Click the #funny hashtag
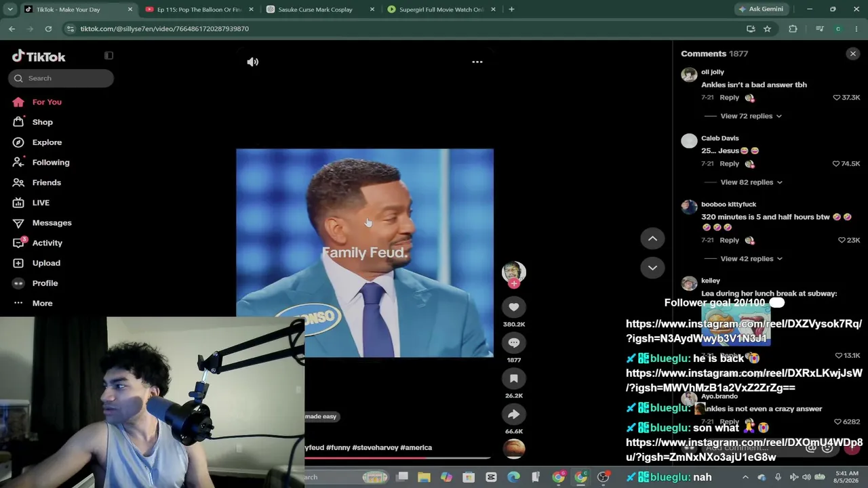Image resolution: width=868 pixels, height=488 pixels. pyautogui.click(x=338, y=448)
